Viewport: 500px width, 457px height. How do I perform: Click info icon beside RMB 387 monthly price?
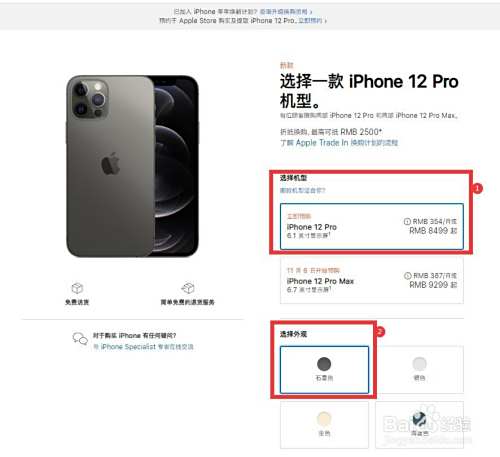[x=407, y=276]
